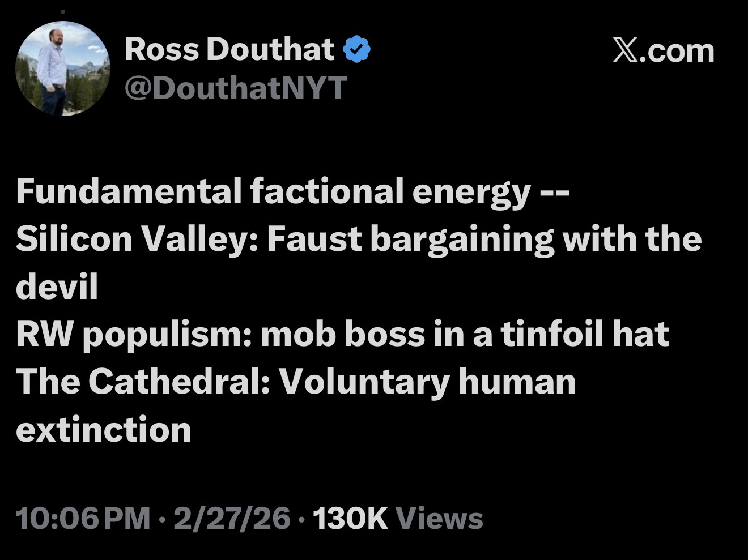Click the blue verified checkmark badge

356,50
